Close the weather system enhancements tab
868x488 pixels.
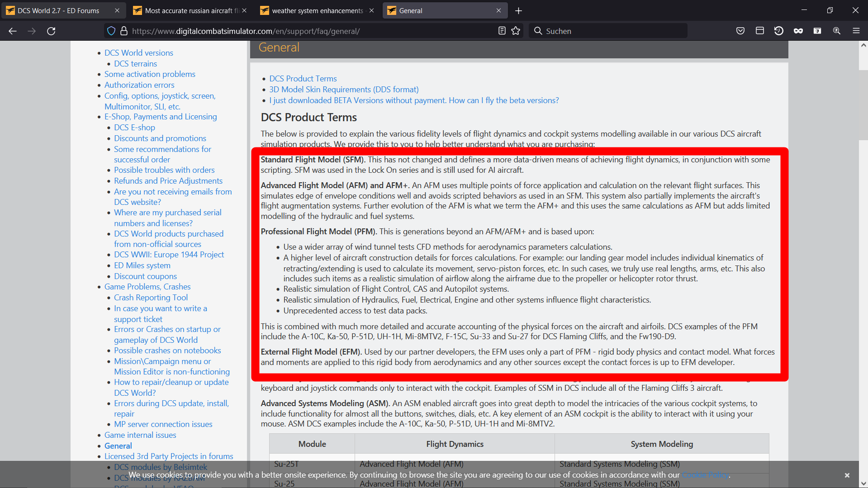(372, 10)
